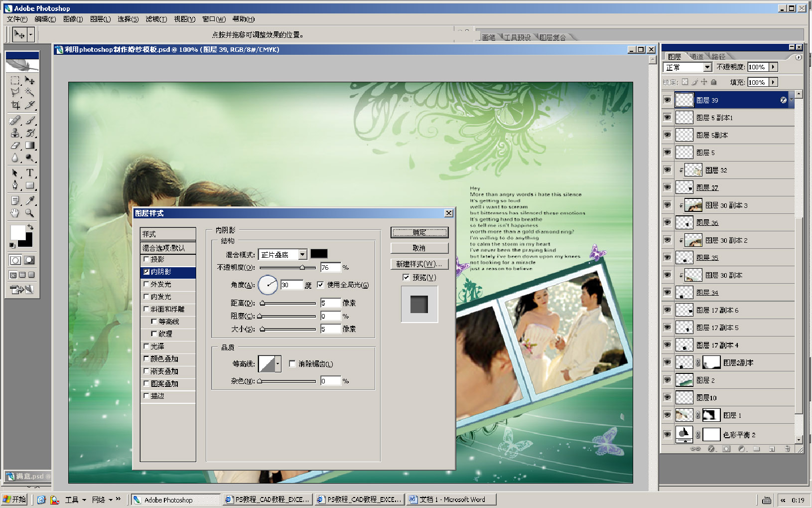The height and width of the screenshot is (508, 812).
Task: Open the layer blending mode 正常 dropdown
Action: (707, 67)
